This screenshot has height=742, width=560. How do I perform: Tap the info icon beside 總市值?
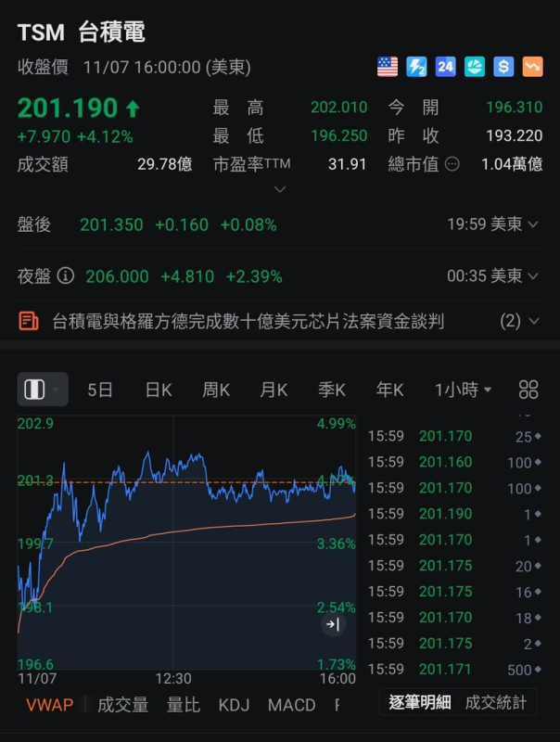pos(452,164)
